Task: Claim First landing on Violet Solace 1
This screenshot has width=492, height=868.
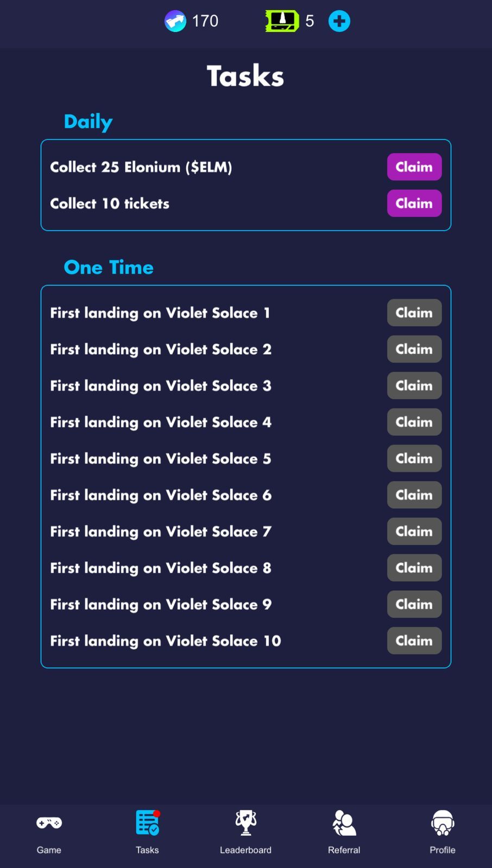Action: pyautogui.click(x=414, y=312)
